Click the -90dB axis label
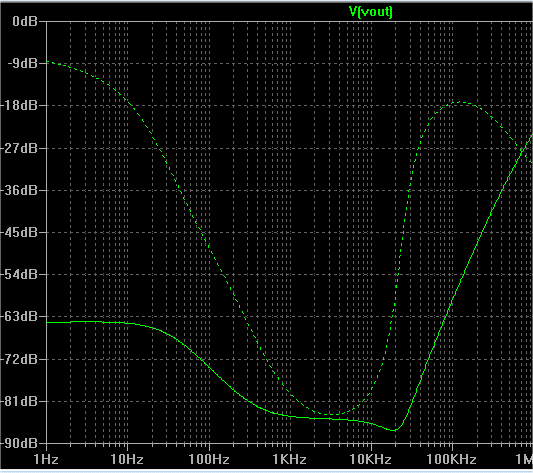Image resolution: width=533 pixels, height=473 pixels. (19, 443)
